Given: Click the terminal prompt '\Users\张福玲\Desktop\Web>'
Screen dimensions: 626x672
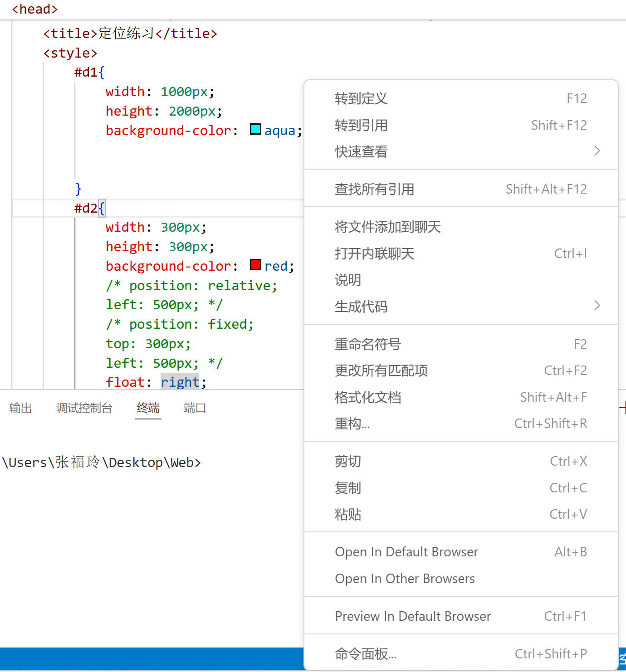Looking at the screenshot, I should (102, 463).
